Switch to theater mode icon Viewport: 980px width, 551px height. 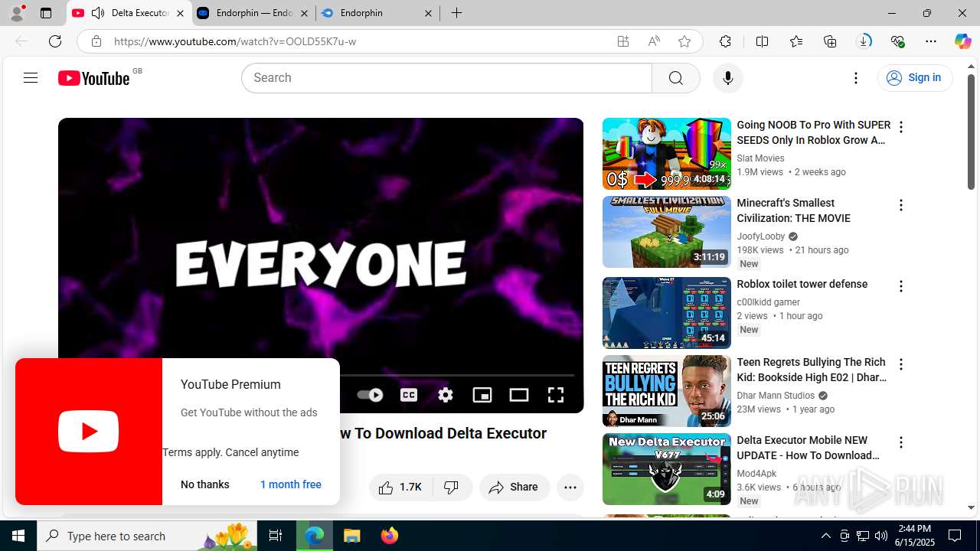[x=519, y=395]
